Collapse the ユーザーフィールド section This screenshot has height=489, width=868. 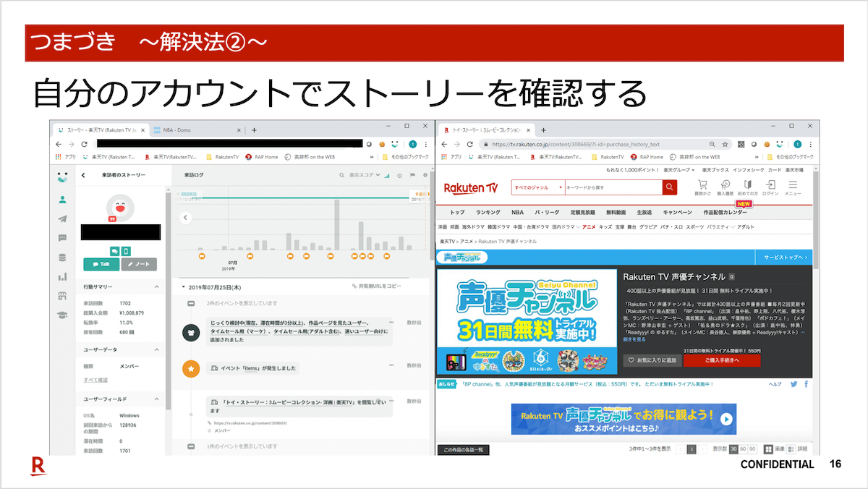(158, 399)
